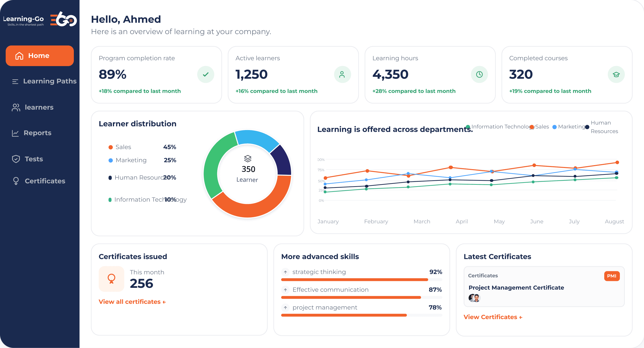Image resolution: width=644 pixels, height=348 pixels.
Task: Click the Tests shield icon
Action: pos(16,159)
